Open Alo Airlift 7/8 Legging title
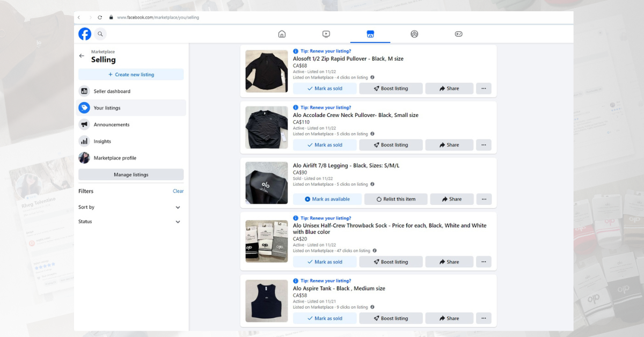Screen dimensions: 644x337 pyautogui.click(x=346, y=165)
